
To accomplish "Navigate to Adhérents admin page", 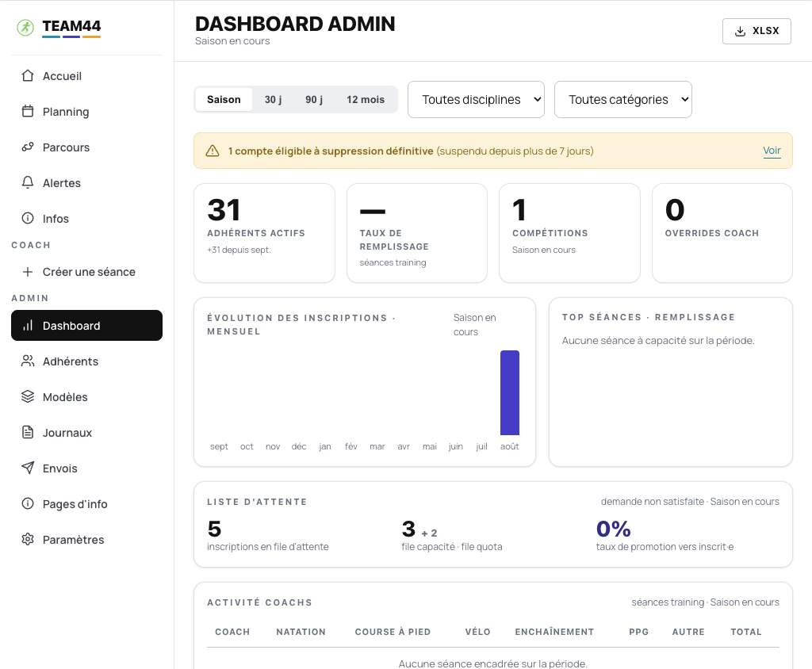I will coord(87,361).
